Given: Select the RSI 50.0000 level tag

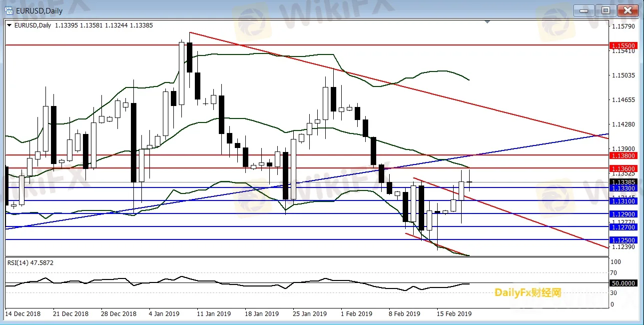Looking at the screenshot, I should click(x=623, y=283).
